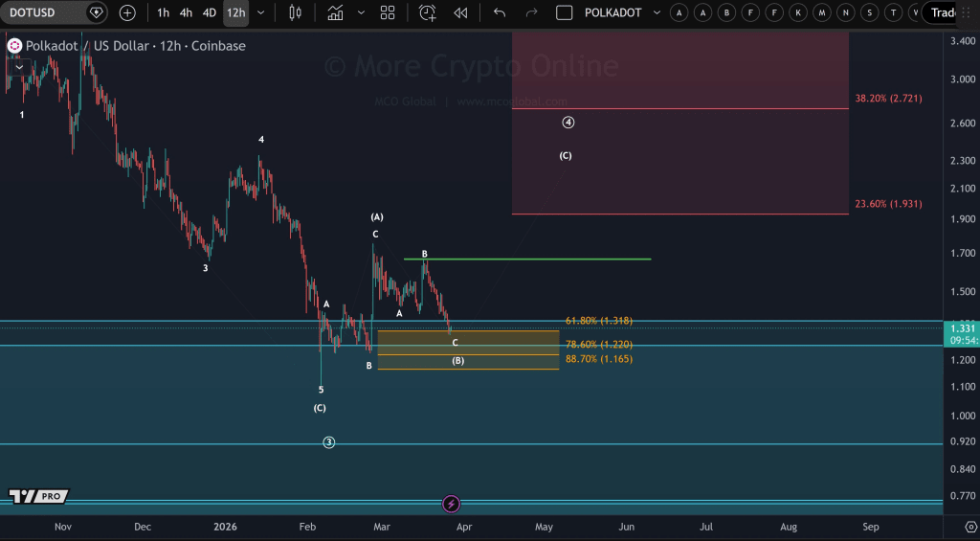
Task: Open the indicator templates grid icon
Action: pos(388,12)
